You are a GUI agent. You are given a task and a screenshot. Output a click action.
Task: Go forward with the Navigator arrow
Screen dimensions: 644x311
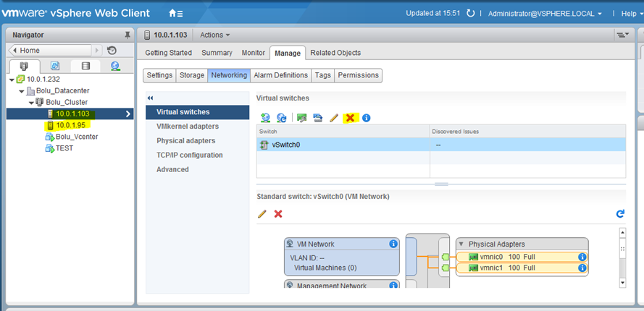point(97,51)
